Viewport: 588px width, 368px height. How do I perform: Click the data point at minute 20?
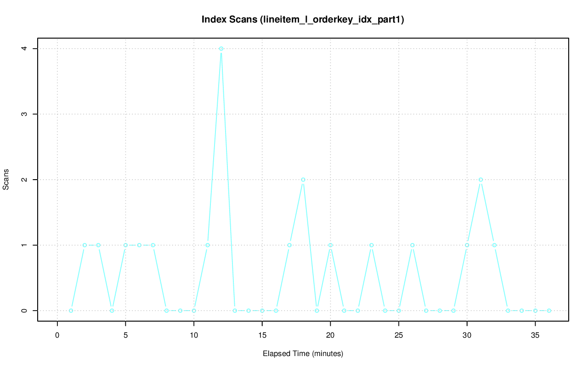coord(330,245)
